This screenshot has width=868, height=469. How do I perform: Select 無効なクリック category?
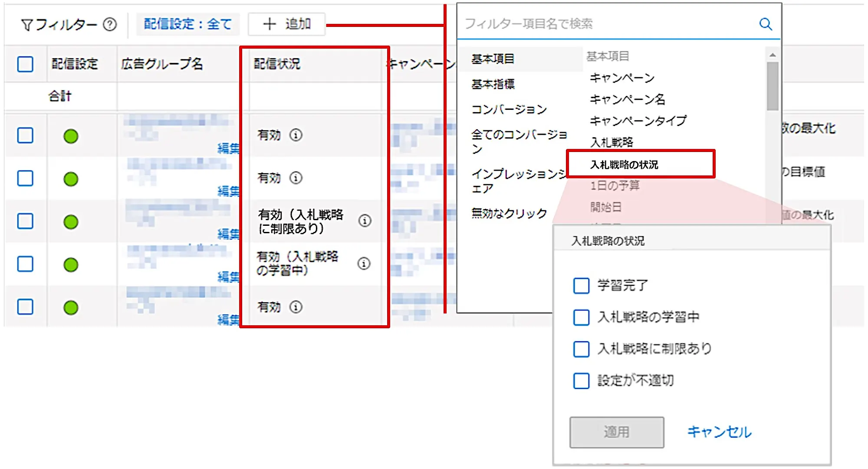pos(509,214)
